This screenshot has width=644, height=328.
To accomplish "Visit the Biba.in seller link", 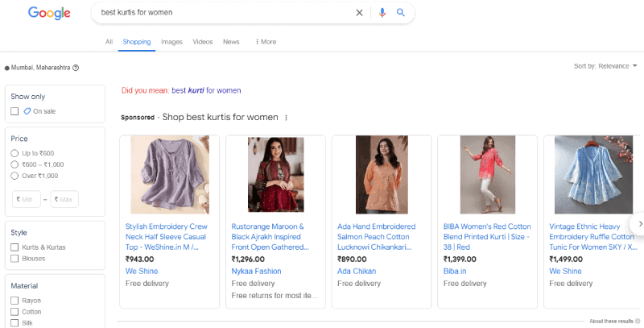I will coord(455,272).
